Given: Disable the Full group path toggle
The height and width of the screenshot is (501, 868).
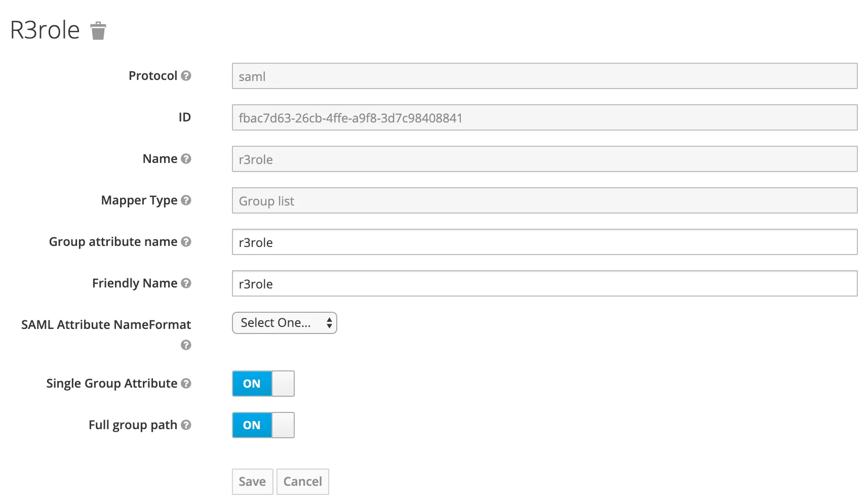Looking at the screenshot, I should tap(263, 425).
